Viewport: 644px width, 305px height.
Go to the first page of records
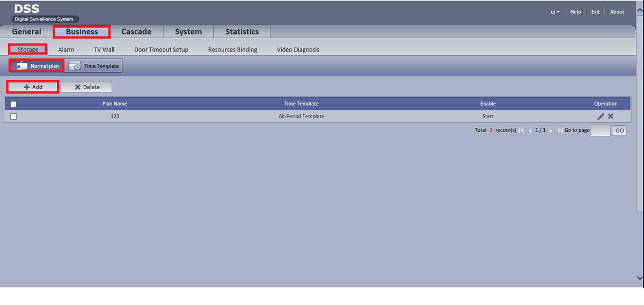[x=521, y=130]
